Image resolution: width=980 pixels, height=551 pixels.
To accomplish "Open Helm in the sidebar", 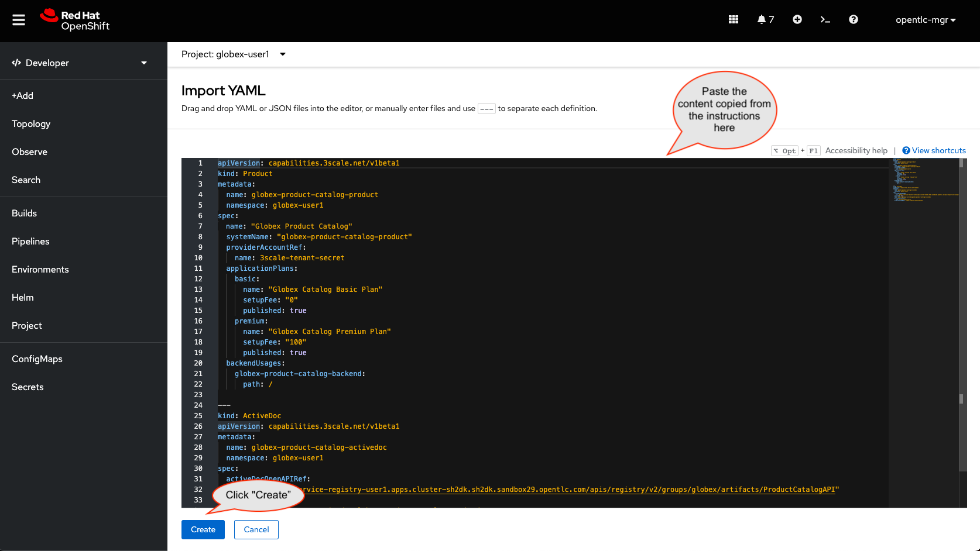I will pyautogui.click(x=23, y=297).
